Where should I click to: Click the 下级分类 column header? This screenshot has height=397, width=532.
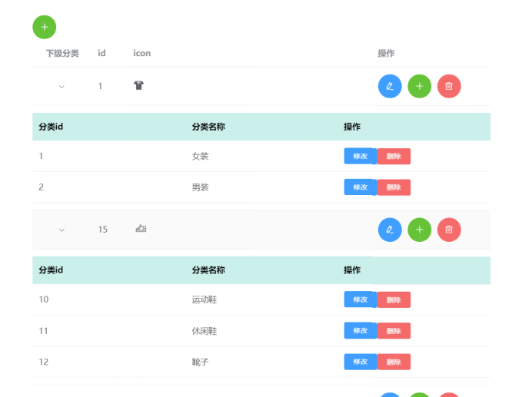pyautogui.click(x=62, y=53)
